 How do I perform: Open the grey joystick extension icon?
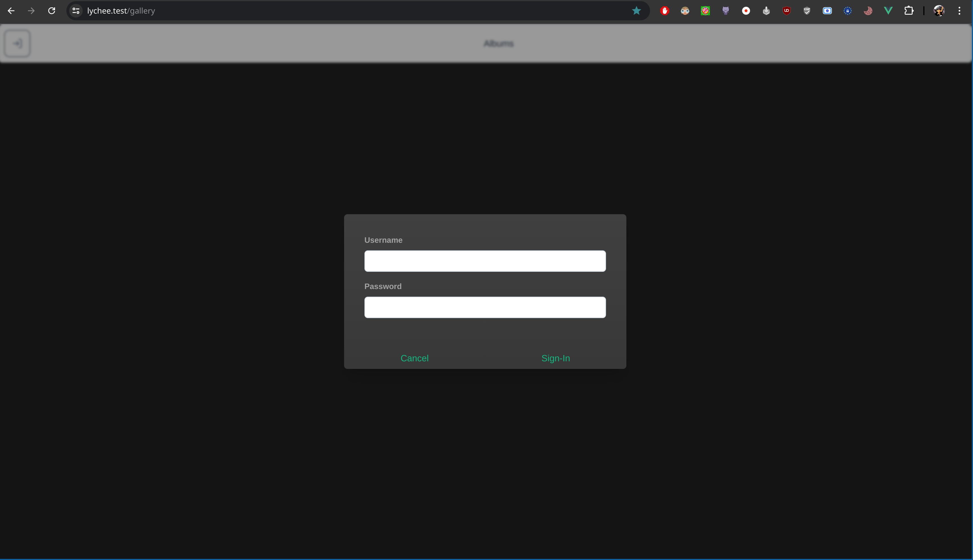[x=766, y=11]
